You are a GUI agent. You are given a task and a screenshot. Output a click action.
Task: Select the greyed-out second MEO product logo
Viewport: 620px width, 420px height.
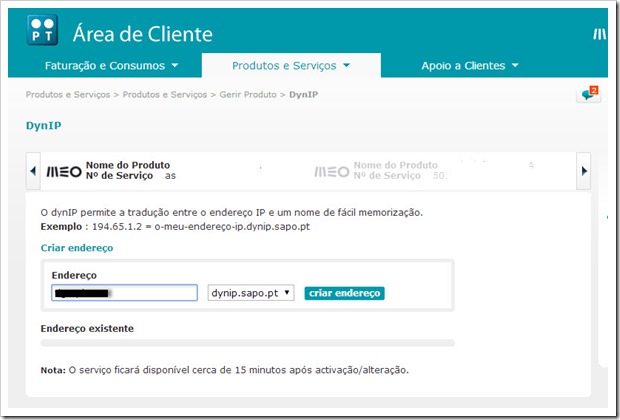(x=332, y=172)
